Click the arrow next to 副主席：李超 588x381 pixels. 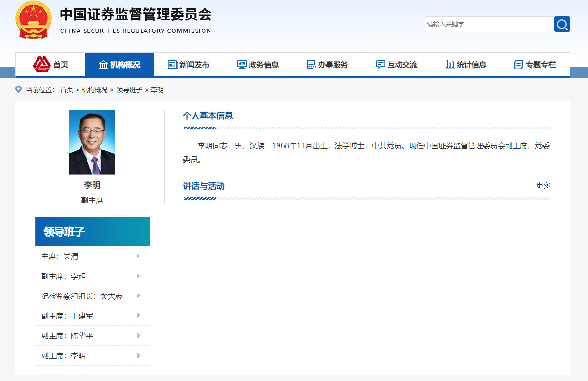(x=139, y=276)
